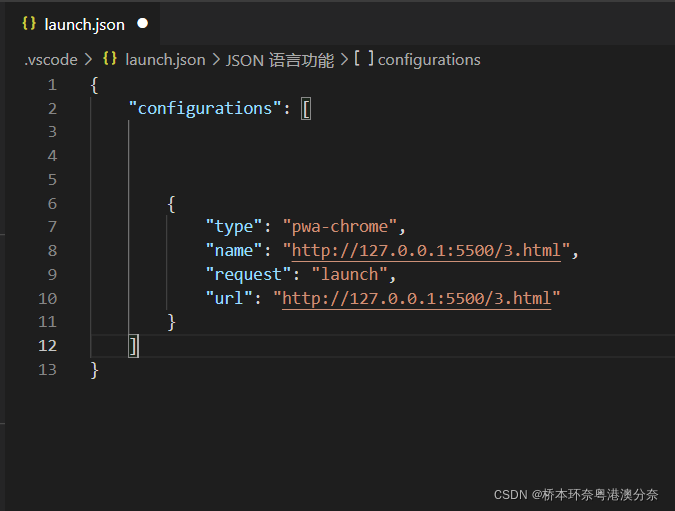This screenshot has width=675, height=511.
Task: Click JSON braces icon in breadcrumb
Action: 110,59
